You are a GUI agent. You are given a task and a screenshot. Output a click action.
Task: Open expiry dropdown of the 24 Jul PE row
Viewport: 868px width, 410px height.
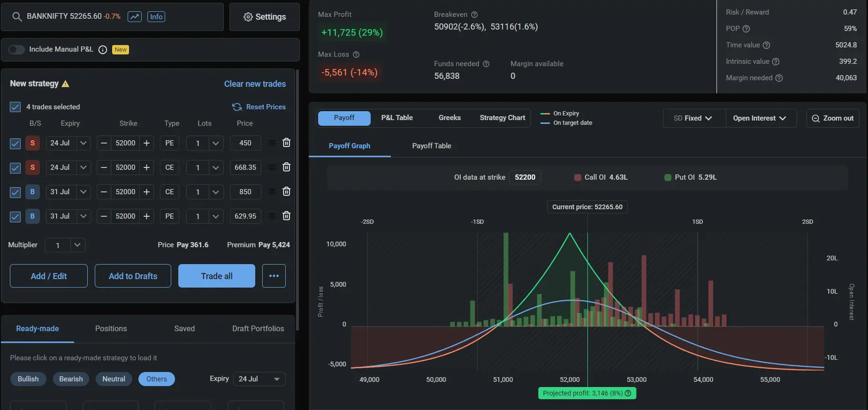click(83, 143)
